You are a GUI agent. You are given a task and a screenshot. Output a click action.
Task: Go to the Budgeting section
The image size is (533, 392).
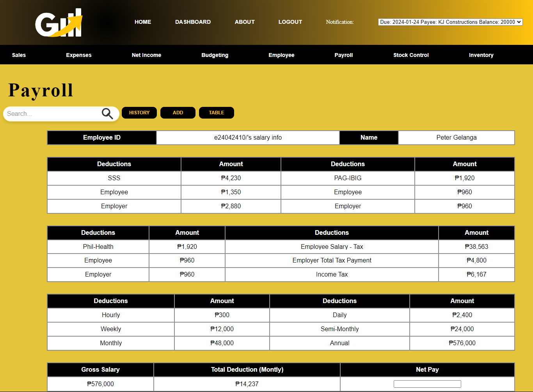tap(215, 55)
